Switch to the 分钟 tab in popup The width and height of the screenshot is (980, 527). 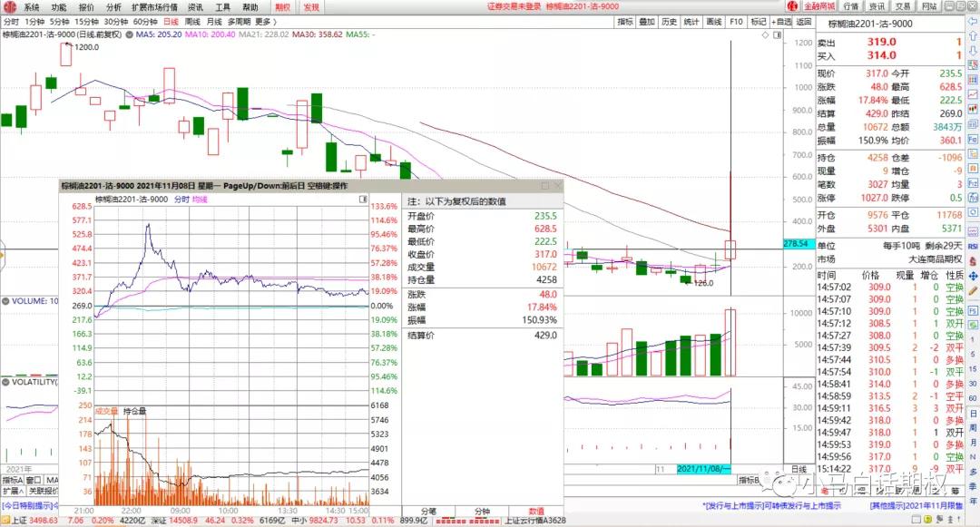[x=481, y=512]
